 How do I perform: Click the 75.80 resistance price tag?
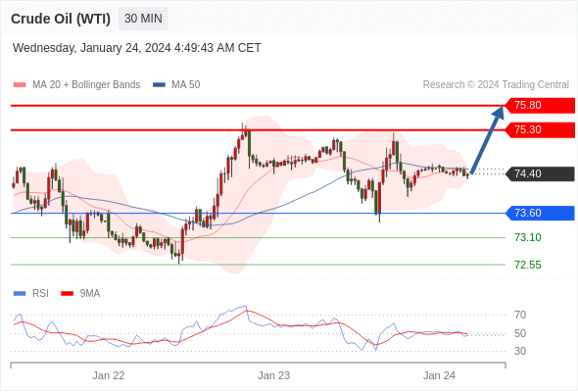(x=540, y=106)
